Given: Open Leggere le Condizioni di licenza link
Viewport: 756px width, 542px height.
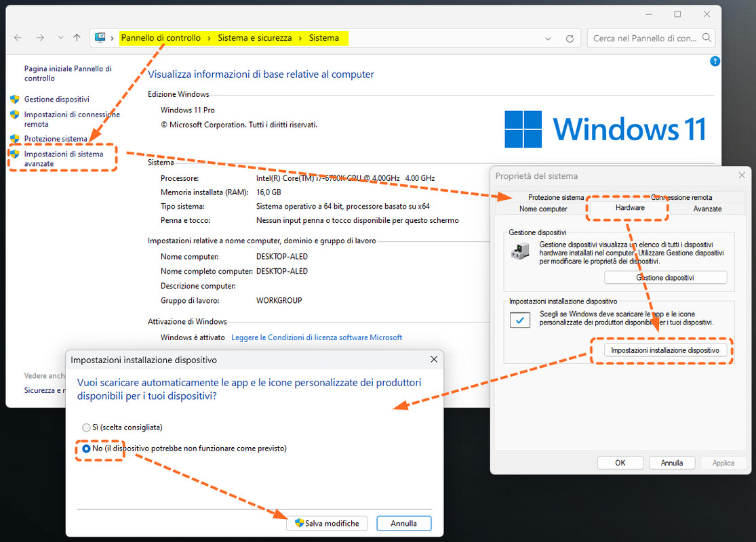Looking at the screenshot, I should [x=317, y=337].
